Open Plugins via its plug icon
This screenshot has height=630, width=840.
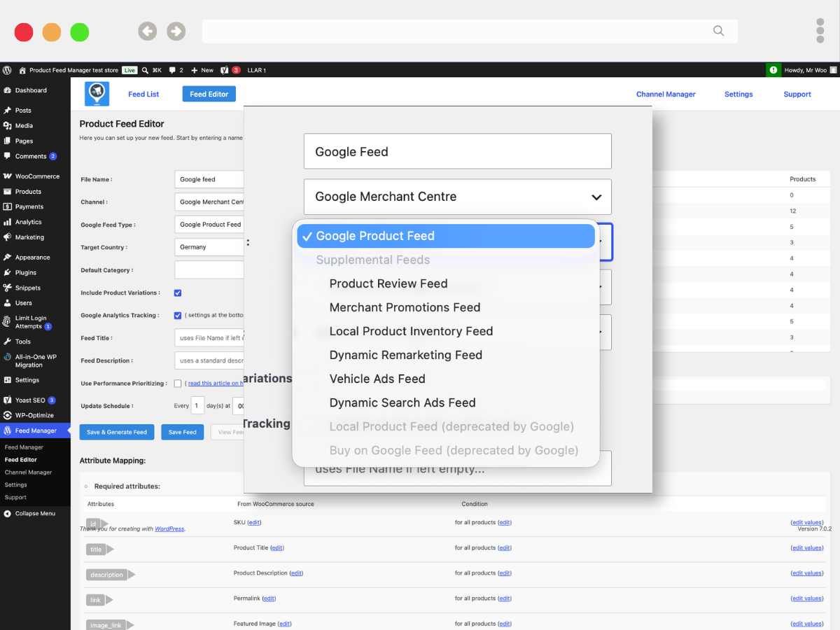7,272
